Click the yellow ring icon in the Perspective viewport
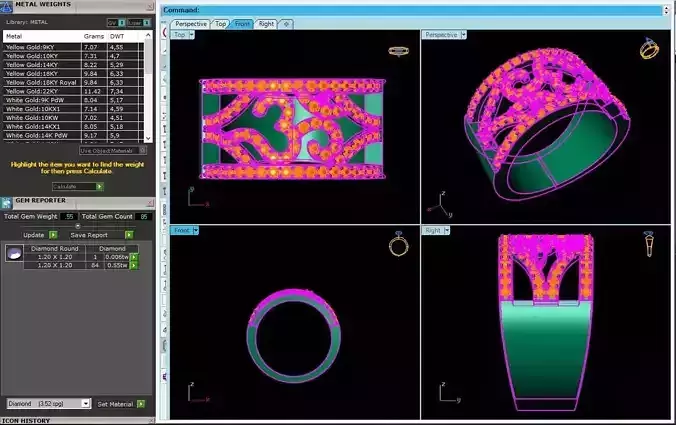The height and width of the screenshot is (425, 676). tap(649, 48)
